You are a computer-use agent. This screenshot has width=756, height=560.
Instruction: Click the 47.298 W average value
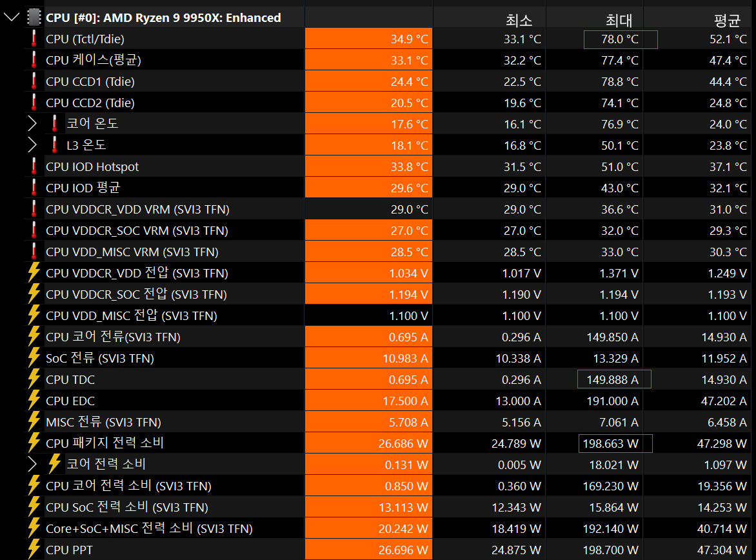722,443
